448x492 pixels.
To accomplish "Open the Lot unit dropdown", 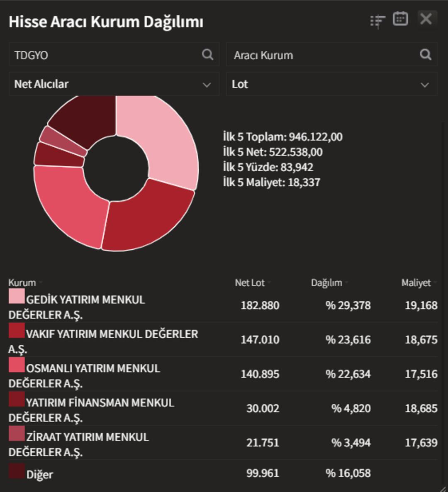I will (331, 84).
